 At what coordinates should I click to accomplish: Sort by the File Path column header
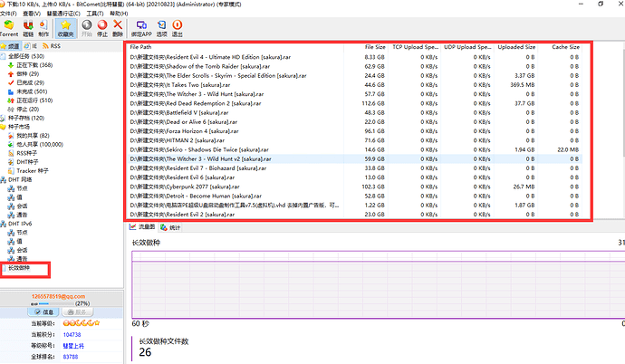click(236, 47)
